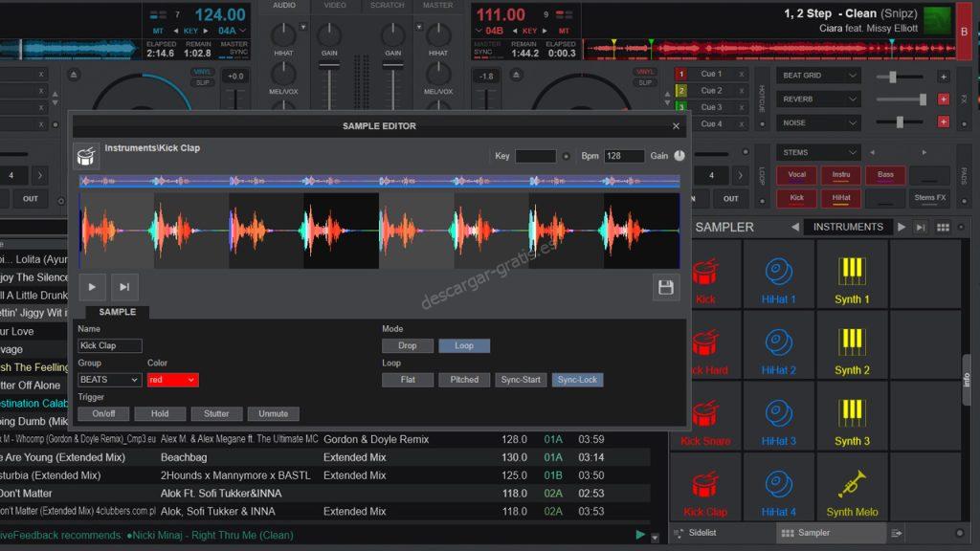Image resolution: width=980 pixels, height=551 pixels.
Task: Click the Kick Clap name input field
Action: pos(109,345)
